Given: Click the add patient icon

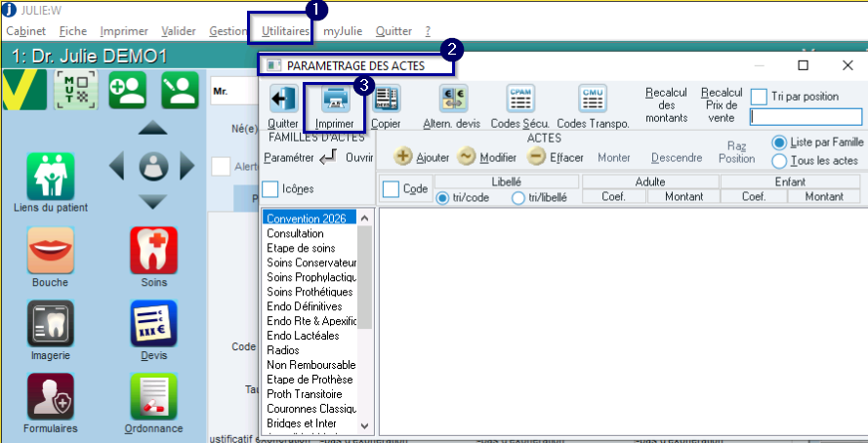Looking at the screenshot, I should click(x=128, y=90).
